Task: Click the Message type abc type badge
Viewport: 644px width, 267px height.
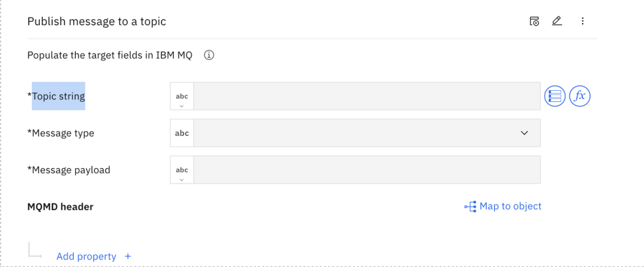Action: coord(182,133)
